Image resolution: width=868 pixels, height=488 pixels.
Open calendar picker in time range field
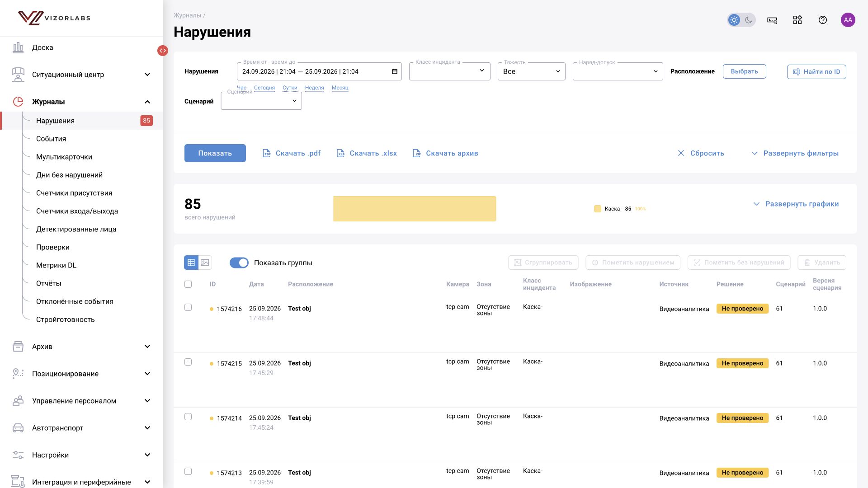coord(394,71)
